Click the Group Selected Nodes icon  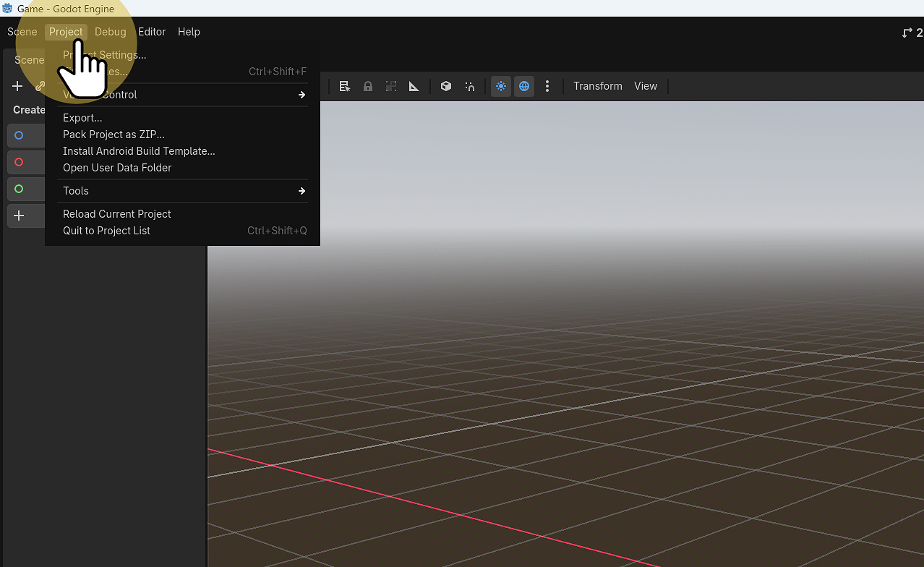click(x=391, y=86)
